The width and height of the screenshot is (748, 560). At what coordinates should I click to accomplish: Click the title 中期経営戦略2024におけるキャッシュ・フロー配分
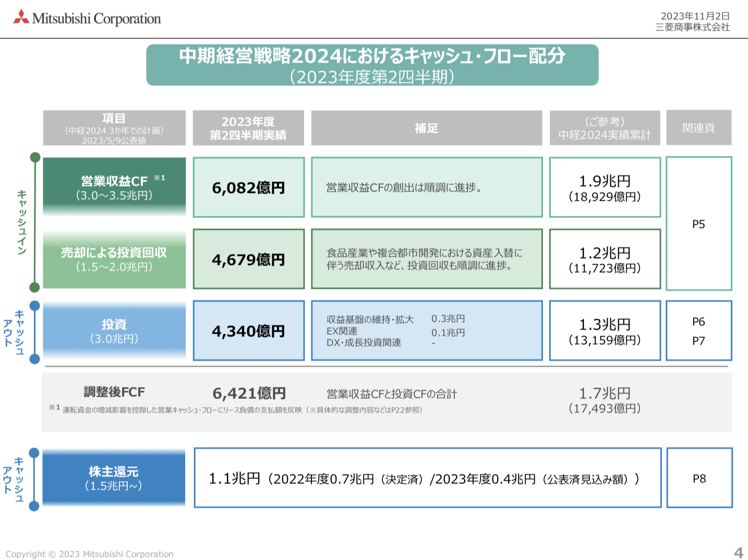click(x=372, y=55)
